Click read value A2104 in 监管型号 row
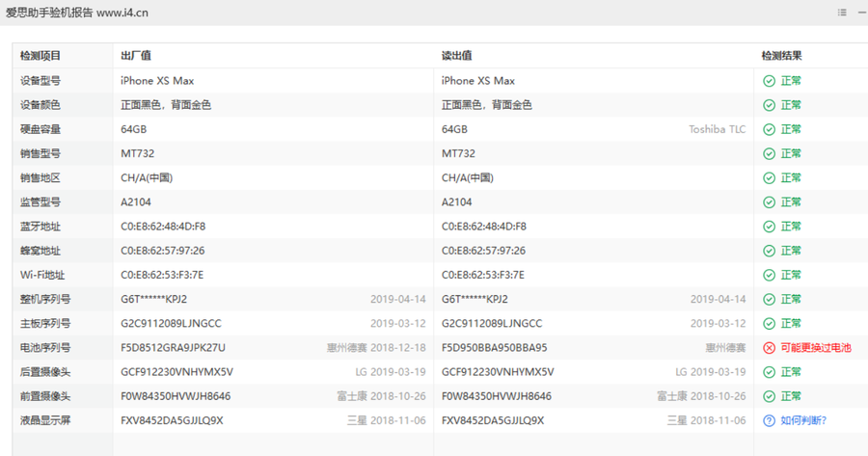The image size is (868, 456). (457, 202)
